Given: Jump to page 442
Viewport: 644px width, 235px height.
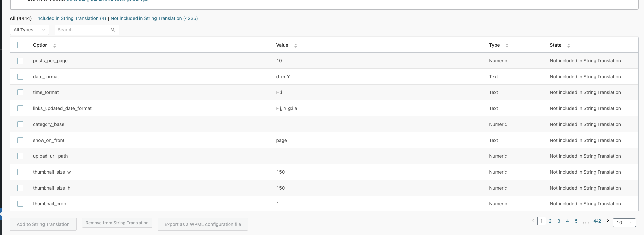Looking at the screenshot, I should click(x=597, y=221).
